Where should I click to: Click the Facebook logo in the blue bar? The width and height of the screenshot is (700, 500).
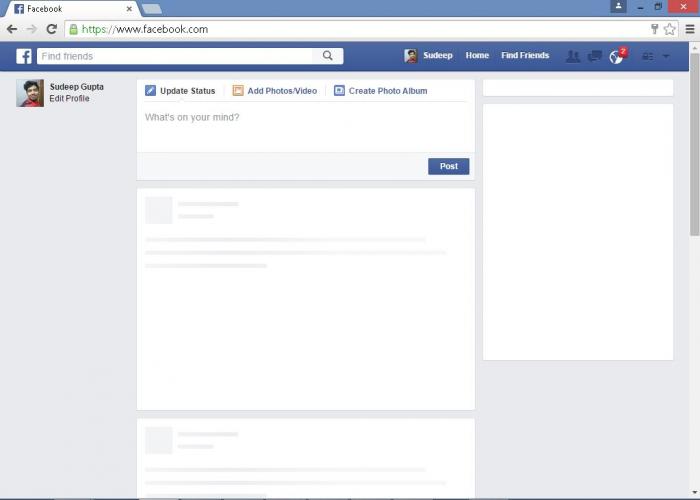pyautogui.click(x=24, y=56)
